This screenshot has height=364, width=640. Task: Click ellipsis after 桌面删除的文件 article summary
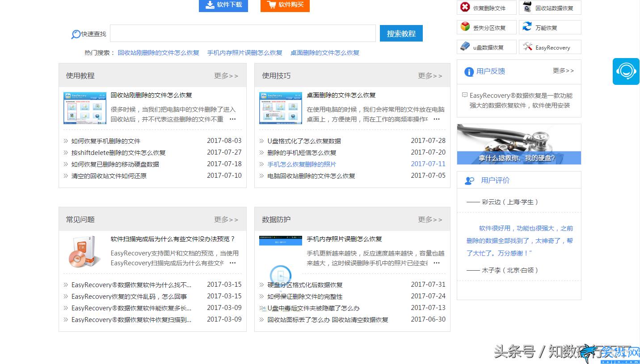point(437,119)
